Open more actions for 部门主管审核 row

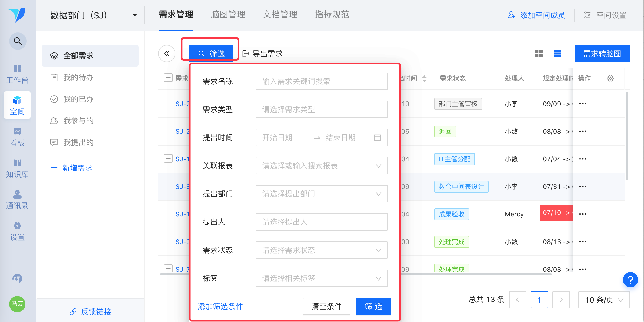(x=583, y=104)
